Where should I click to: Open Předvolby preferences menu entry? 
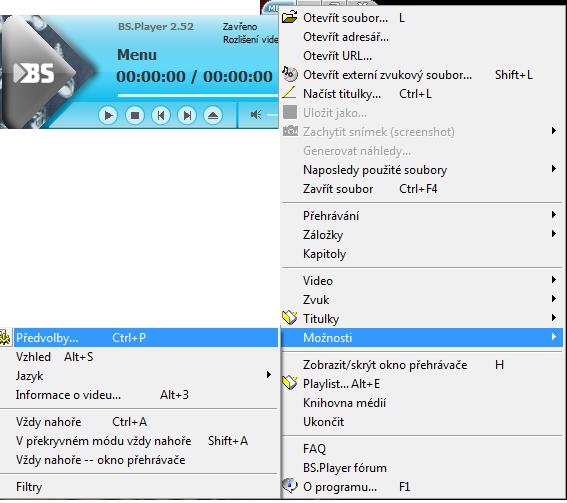(139, 338)
